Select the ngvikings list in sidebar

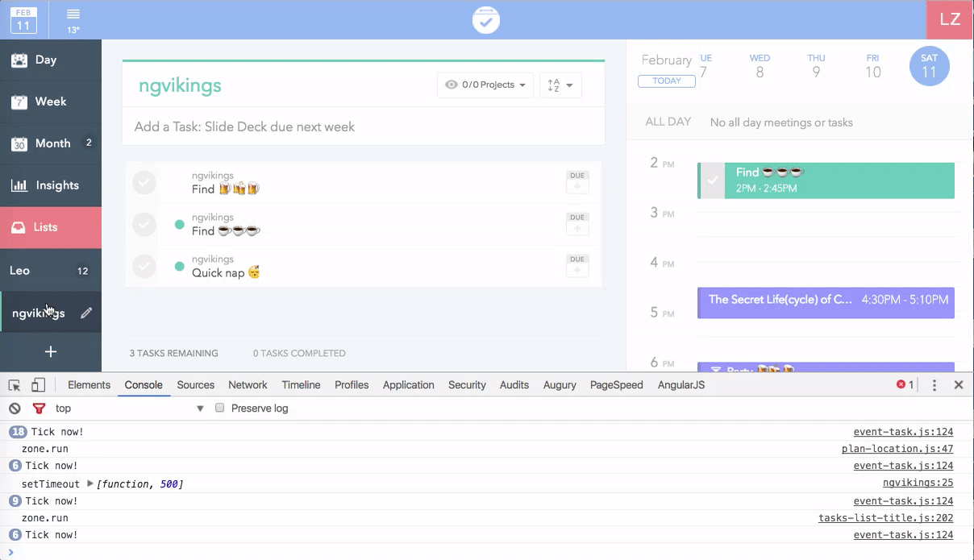click(39, 313)
